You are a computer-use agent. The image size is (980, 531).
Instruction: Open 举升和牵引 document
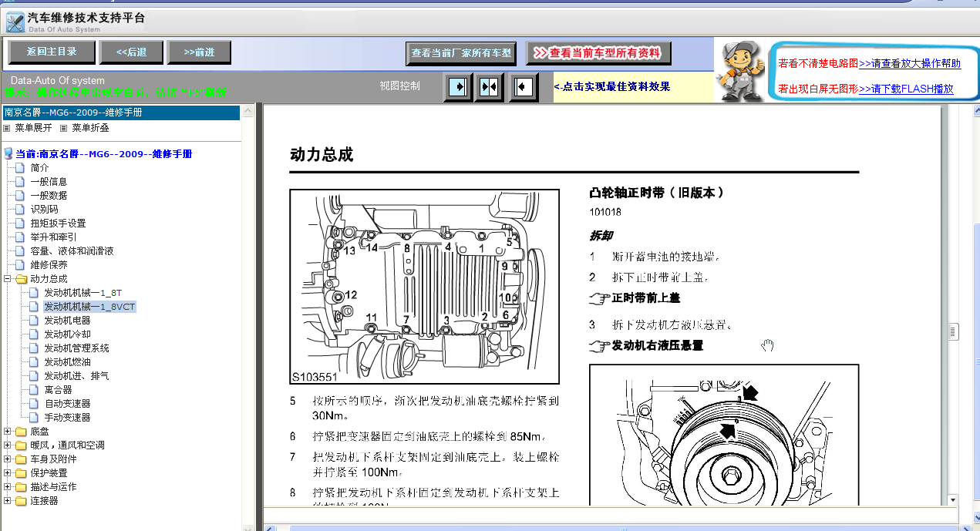tap(53, 237)
